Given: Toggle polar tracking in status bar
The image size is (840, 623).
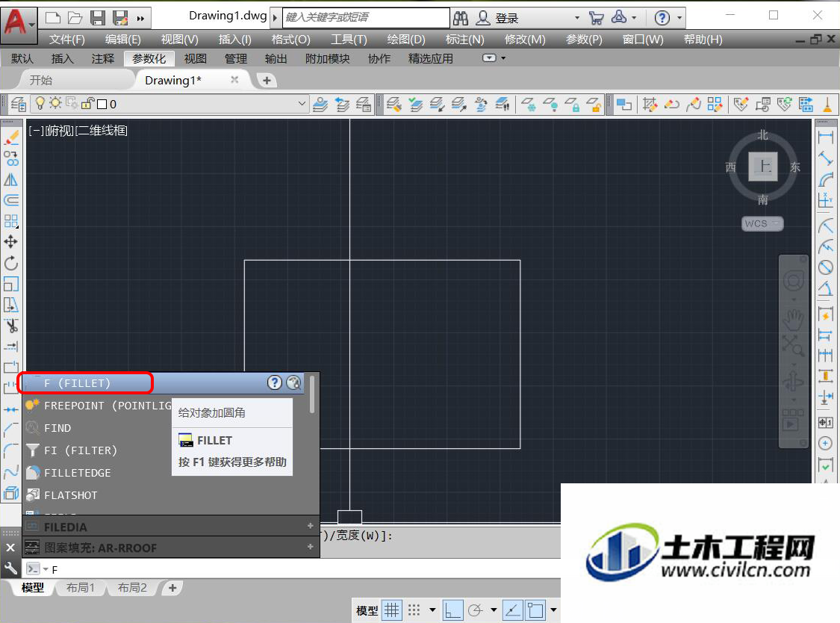Looking at the screenshot, I should point(475,610).
